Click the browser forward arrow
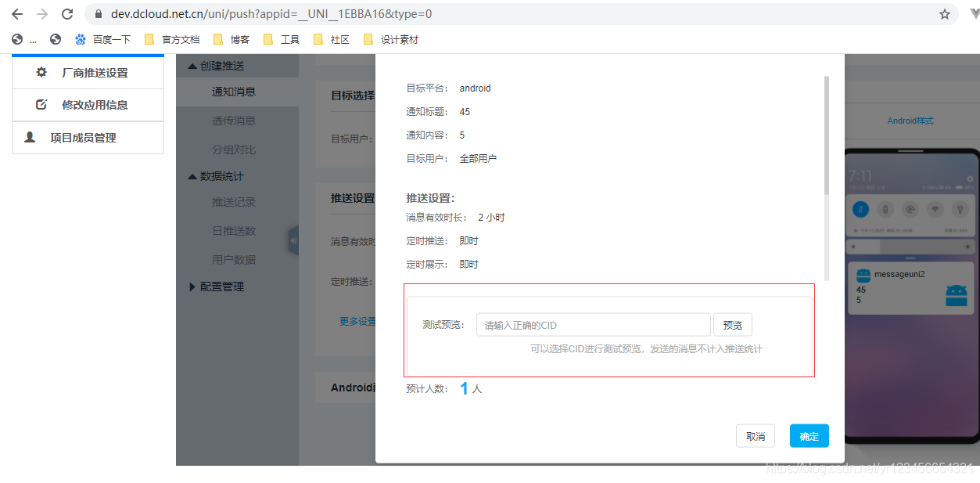The image size is (980, 483). tap(42, 14)
